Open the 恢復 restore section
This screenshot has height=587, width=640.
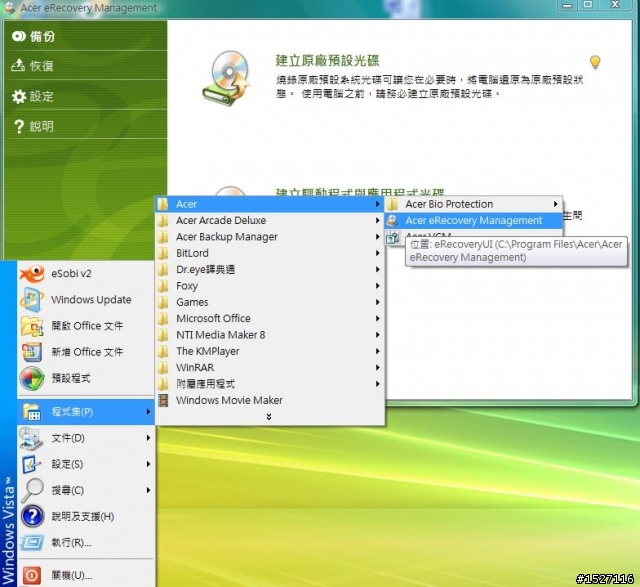pyautogui.click(x=85, y=66)
